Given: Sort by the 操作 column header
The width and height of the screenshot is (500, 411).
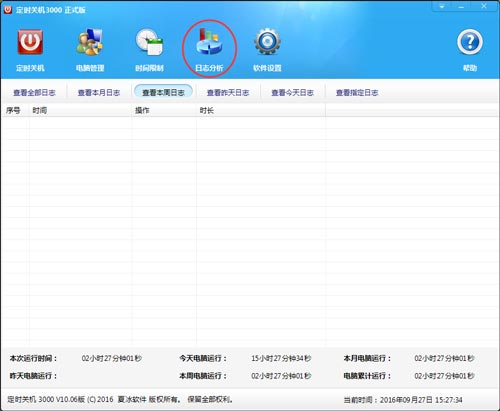Looking at the screenshot, I should click(164, 110).
